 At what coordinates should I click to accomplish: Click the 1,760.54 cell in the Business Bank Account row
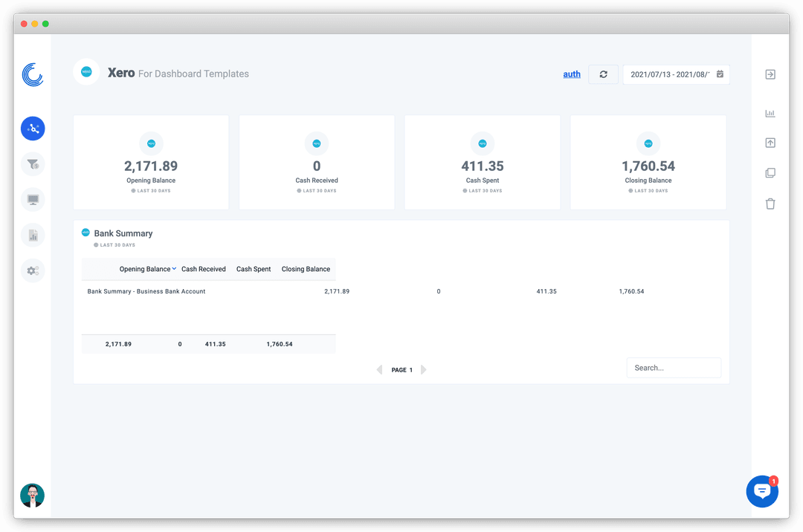(631, 291)
